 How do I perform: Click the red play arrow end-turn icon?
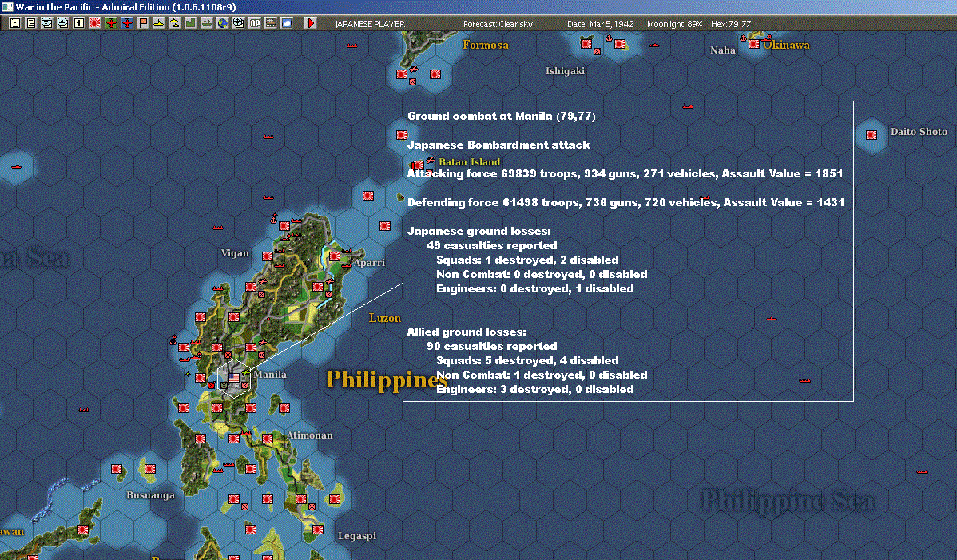click(x=311, y=23)
